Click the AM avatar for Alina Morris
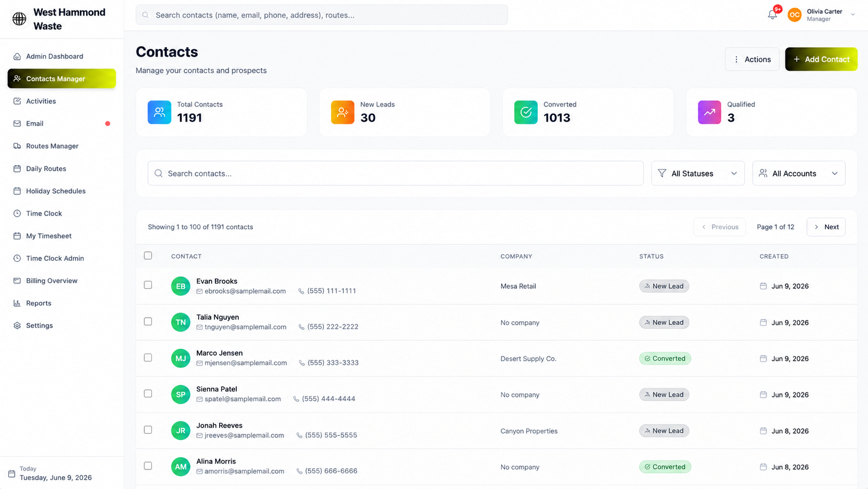868x489 pixels. coord(181,467)
